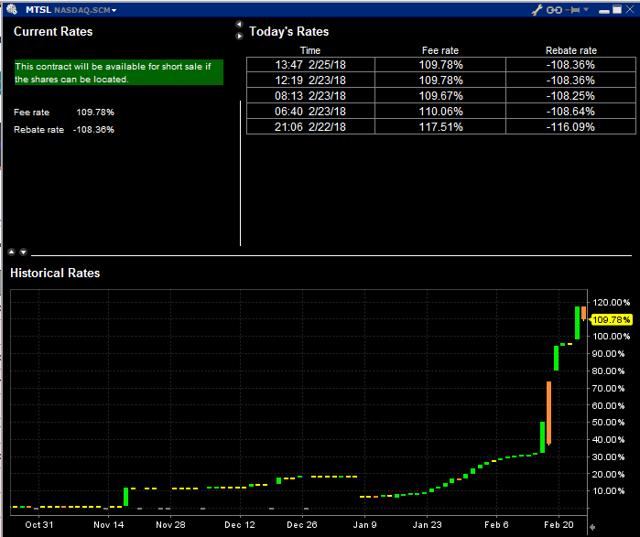The height and width of the screenshot is (537, 640).
Task: Minimize the MTSL window
Action: pyautogui.click(x=604, y=10)
